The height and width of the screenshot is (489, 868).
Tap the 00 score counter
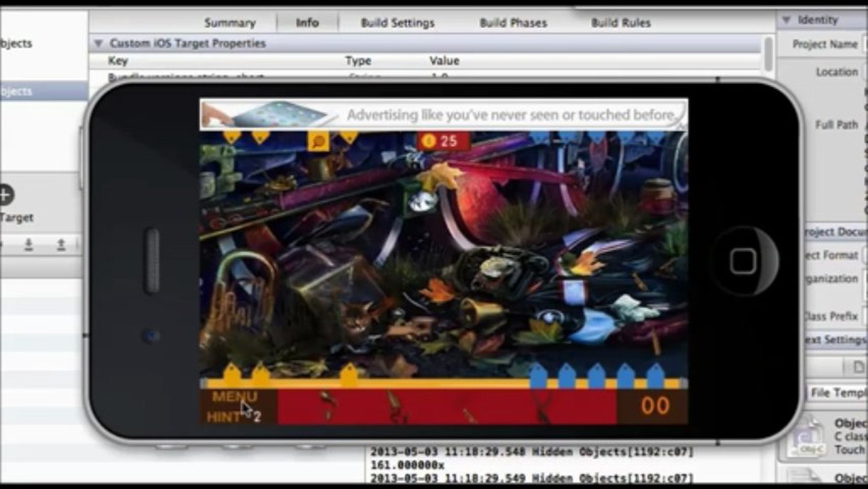[x=656, y=406]
